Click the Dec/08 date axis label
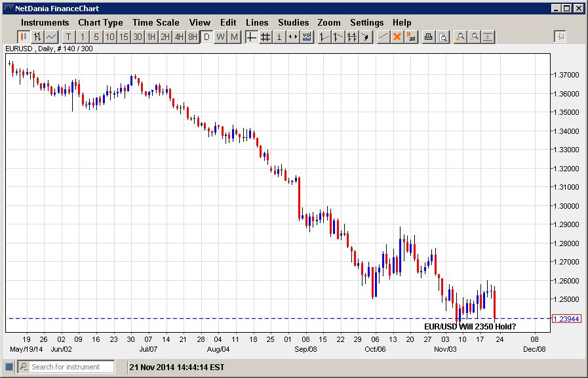The image size is (588, 378). click(534, 349)
